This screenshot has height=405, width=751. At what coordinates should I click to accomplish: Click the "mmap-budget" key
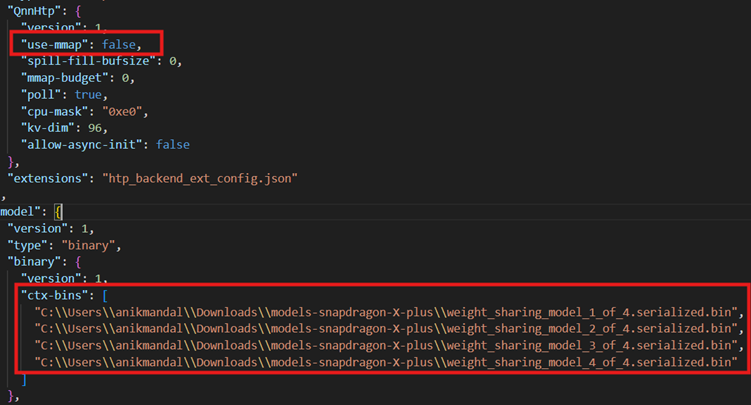(x=66, y=77)
